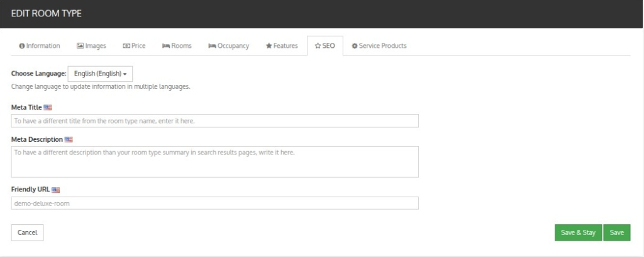Select the SEO tab
Screen dimensions: 644x257
pyautogui.click(x=325, y=46)
